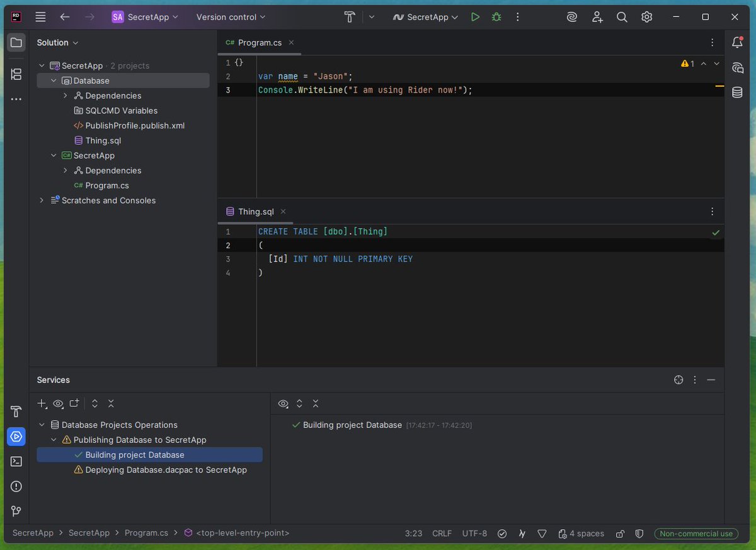
Task: Change line separator via CRLF status
Action: pos(442,534)
